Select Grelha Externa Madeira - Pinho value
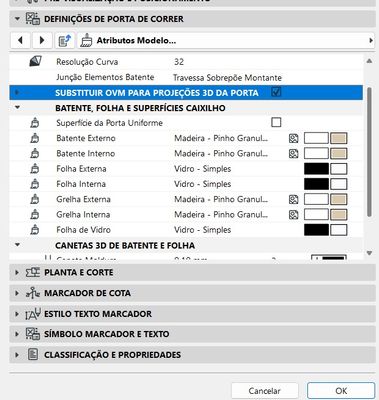379x400 pixels. (x=221, y=199)
